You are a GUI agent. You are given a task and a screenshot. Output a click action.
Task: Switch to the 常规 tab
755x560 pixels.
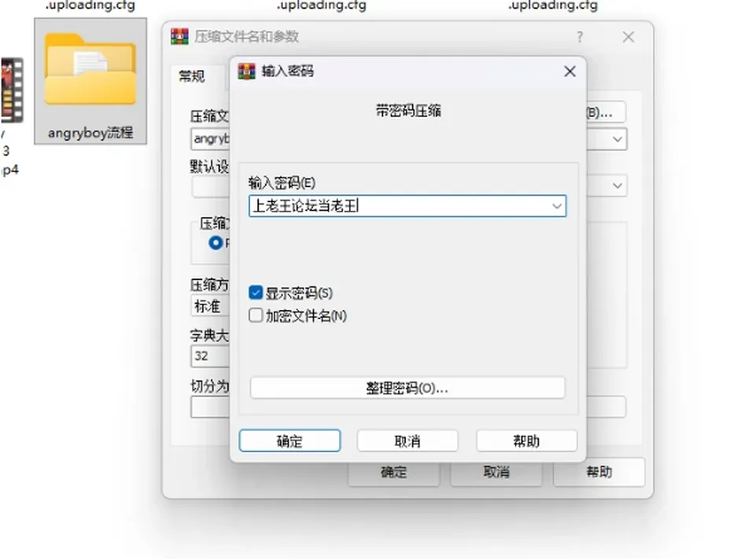pyautogui.click(x=192, y=76)
